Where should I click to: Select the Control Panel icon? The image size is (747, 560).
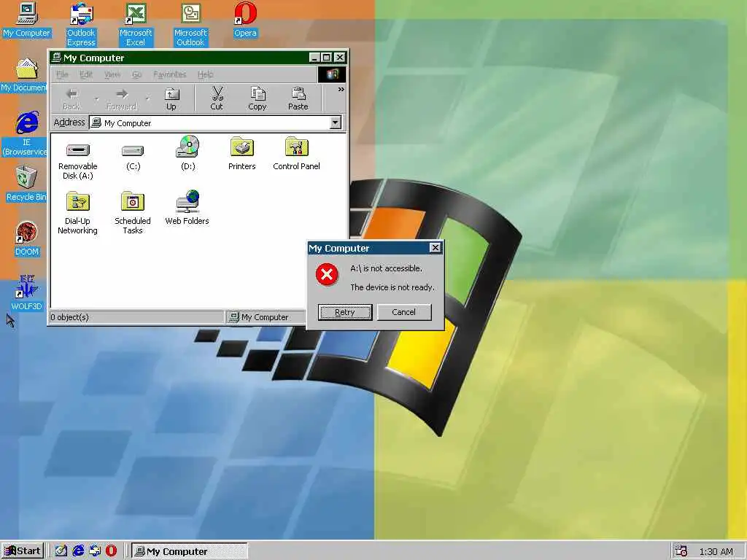pos(296,155)
